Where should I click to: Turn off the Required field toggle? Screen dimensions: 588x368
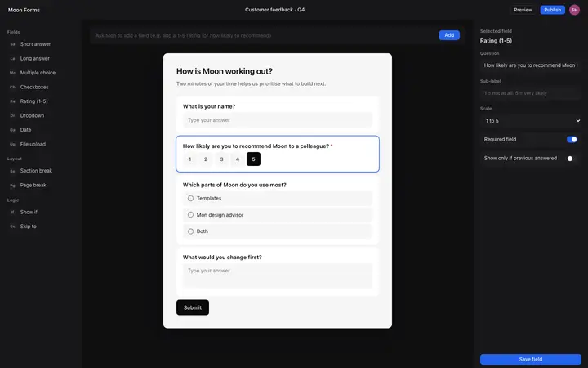[572, 139]
